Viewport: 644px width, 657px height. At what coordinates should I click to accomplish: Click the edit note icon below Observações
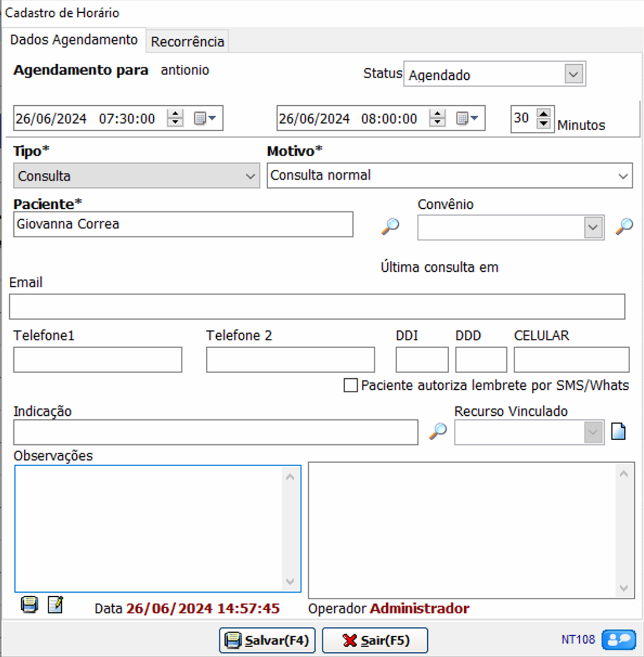click(55, 605)
